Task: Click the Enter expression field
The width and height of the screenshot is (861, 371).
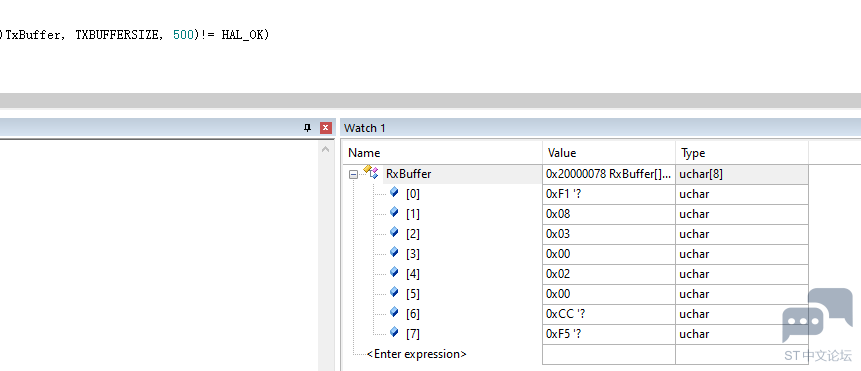Action: (x=416, y=354)
